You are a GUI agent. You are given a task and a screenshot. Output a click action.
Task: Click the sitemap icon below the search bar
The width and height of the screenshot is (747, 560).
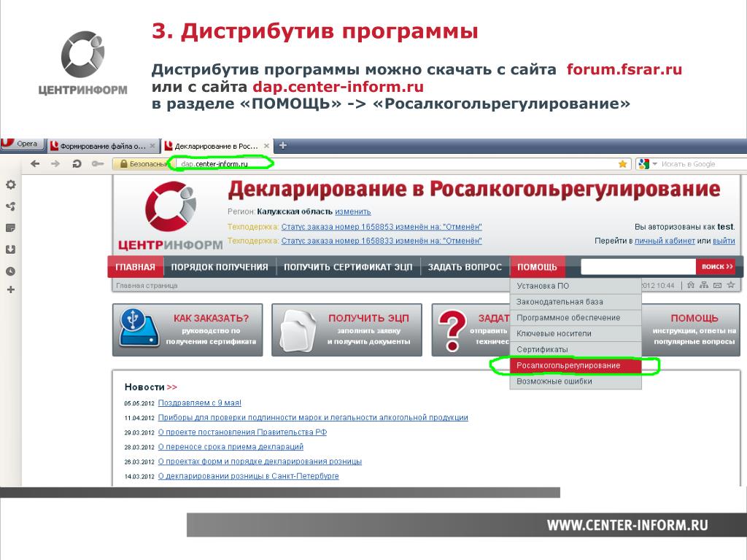click(x=704, y=285)
